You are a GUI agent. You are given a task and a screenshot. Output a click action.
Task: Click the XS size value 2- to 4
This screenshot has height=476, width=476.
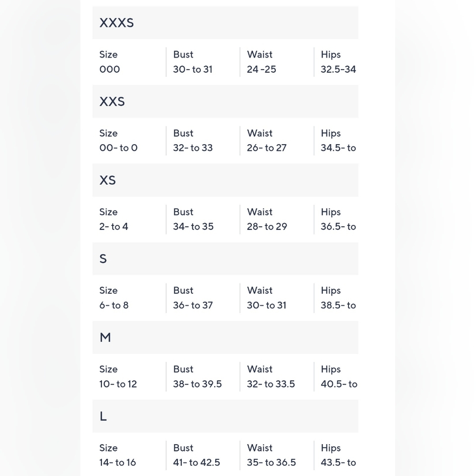pyautogui.click(x=114, y=227)
